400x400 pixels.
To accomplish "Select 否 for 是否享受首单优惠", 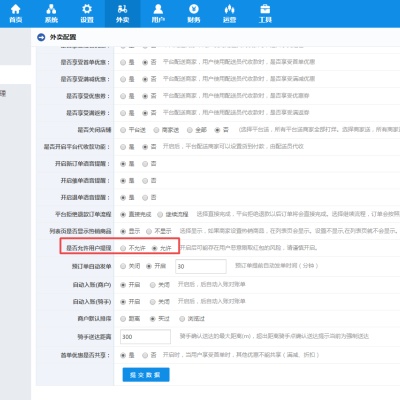I will (145, 62).
